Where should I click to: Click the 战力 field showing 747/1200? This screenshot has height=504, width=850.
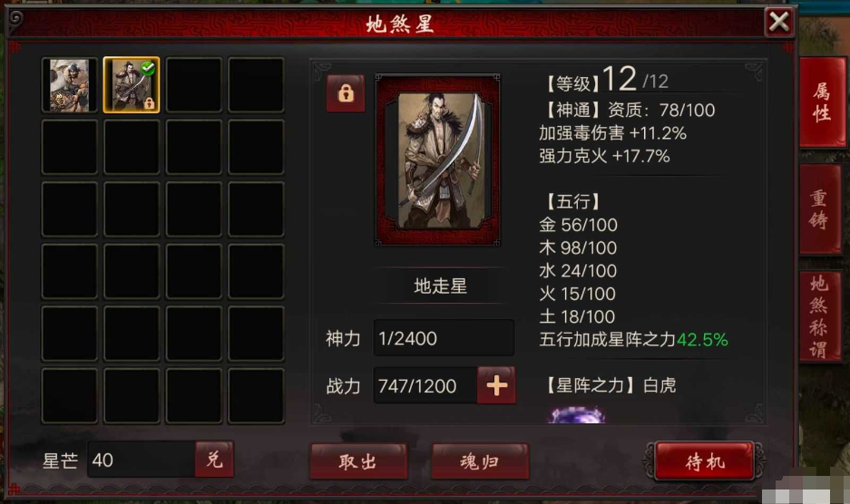click(425, 385)
